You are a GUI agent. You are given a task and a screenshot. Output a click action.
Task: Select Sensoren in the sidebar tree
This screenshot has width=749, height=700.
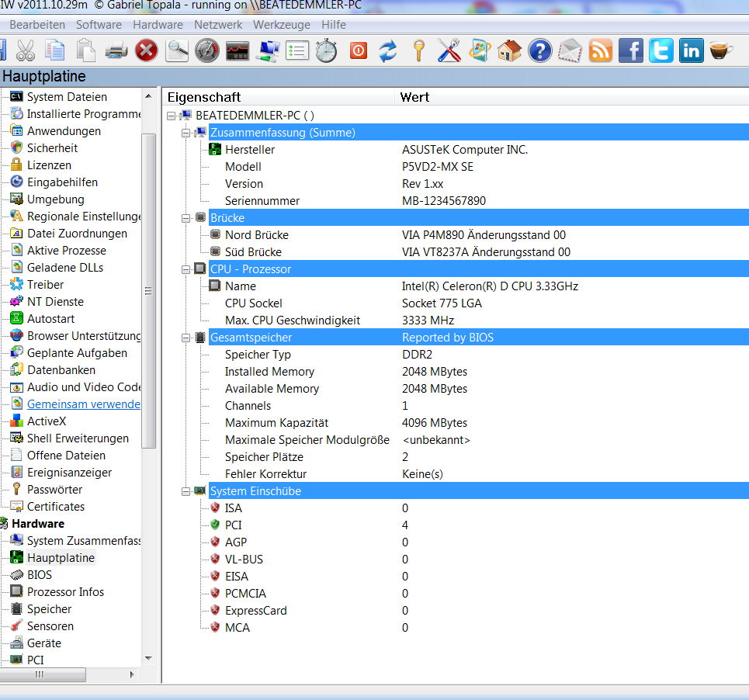click(x=50, y=626)
